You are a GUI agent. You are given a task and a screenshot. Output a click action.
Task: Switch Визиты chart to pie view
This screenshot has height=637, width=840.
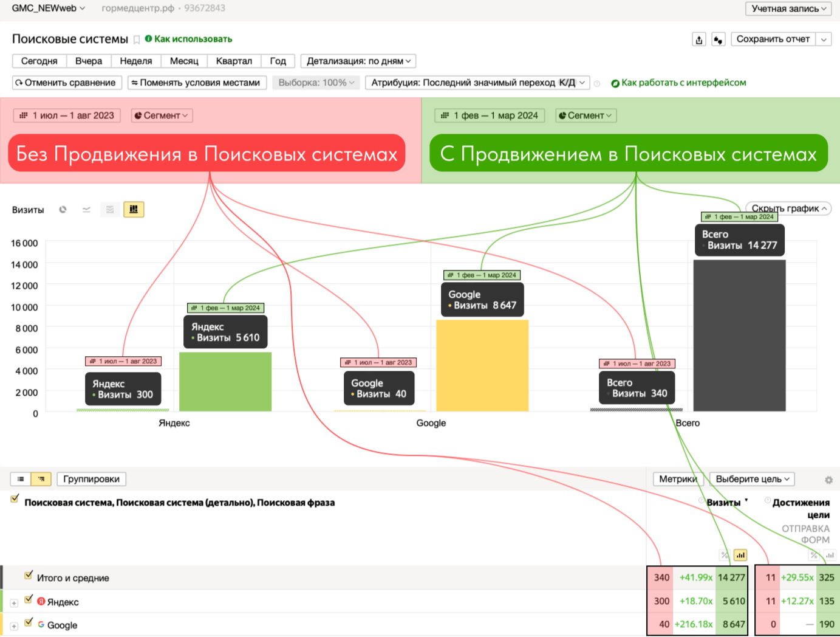(x=63, y=210)
